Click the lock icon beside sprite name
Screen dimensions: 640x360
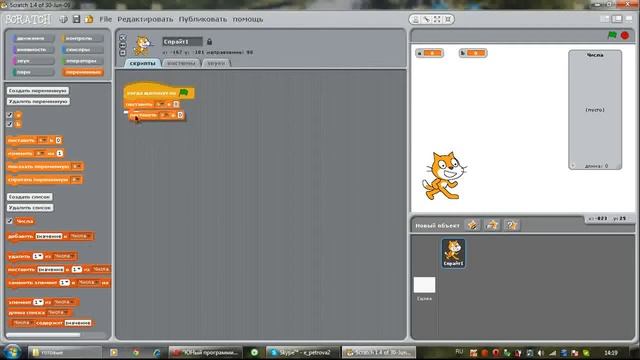click(x=209, y=42)
